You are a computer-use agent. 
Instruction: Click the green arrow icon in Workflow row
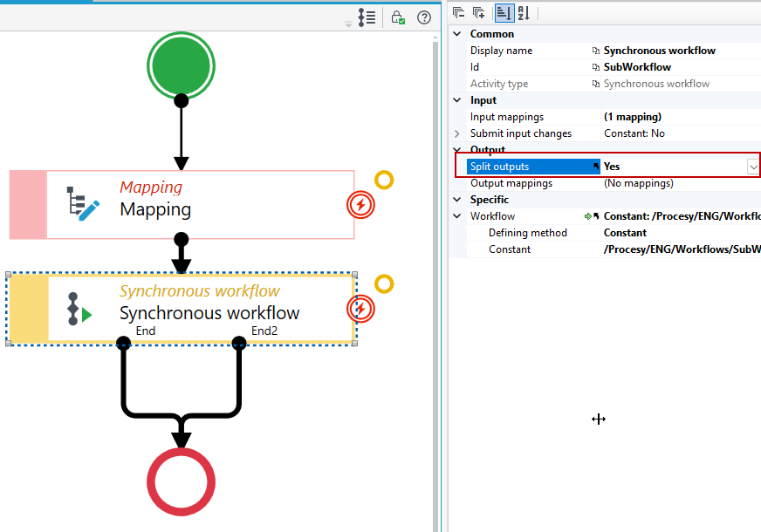tap(587, 216)
